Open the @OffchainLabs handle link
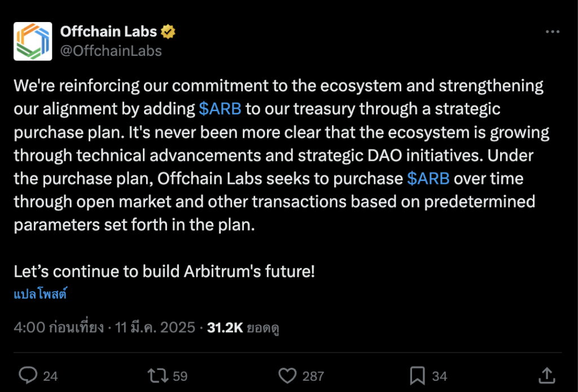Viewport: 578px width, 392px height. tap(111, 51)
